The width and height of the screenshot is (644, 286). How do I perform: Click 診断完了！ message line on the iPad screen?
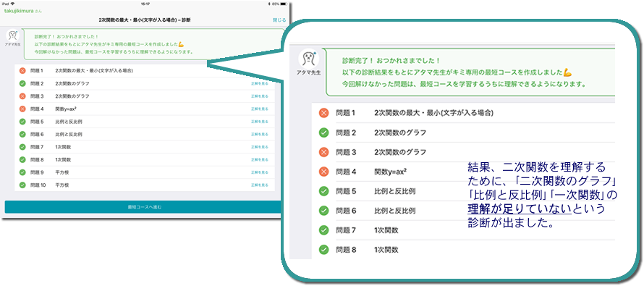67,36
